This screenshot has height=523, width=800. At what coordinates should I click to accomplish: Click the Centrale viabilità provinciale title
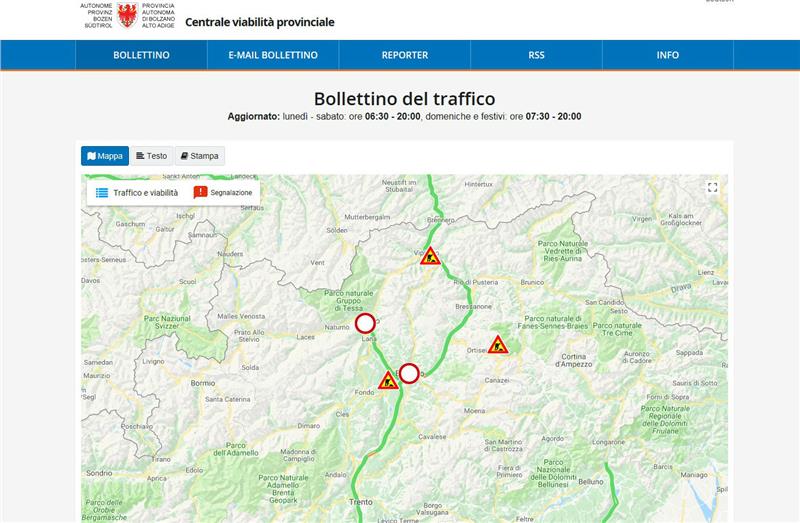(x=259, y=22)
